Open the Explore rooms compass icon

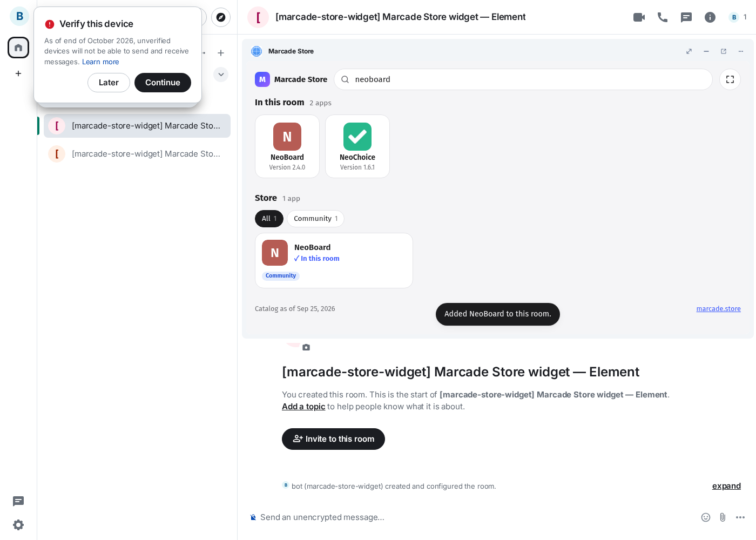pyautogui.click(x=221, y=17)
